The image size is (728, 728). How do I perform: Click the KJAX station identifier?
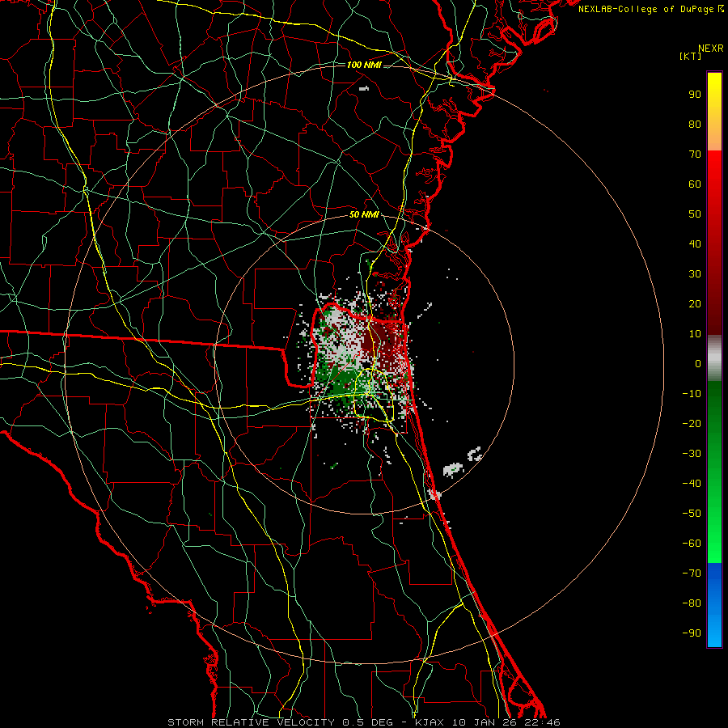[x=430, y=722]
